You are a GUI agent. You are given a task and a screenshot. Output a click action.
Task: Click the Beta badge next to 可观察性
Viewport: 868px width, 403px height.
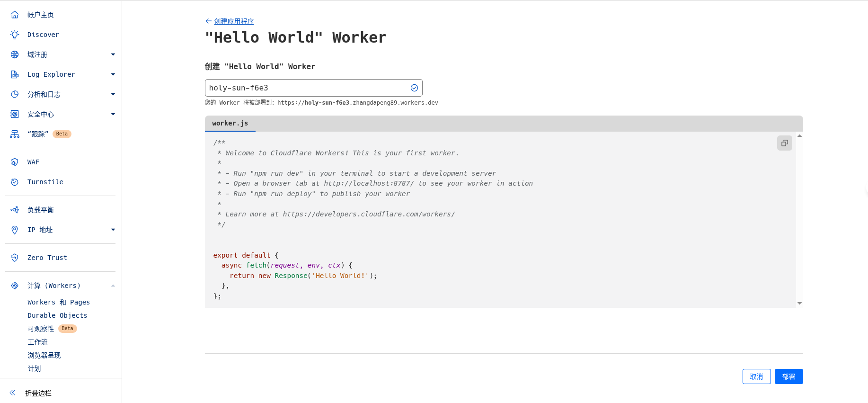click(x=68, y=329)
